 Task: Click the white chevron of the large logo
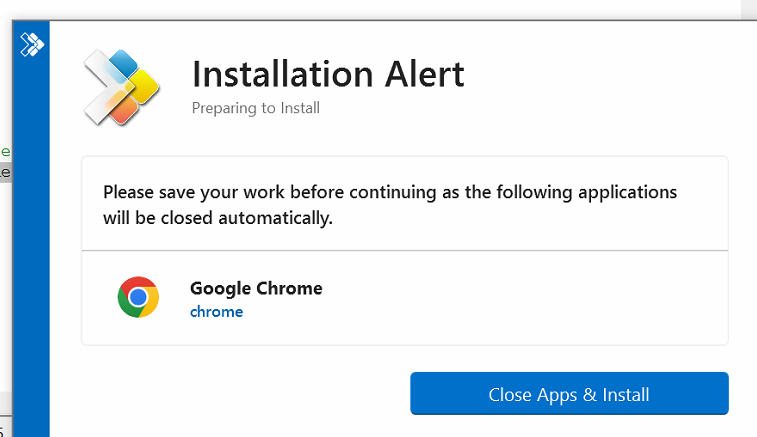[x=102, y=87]
